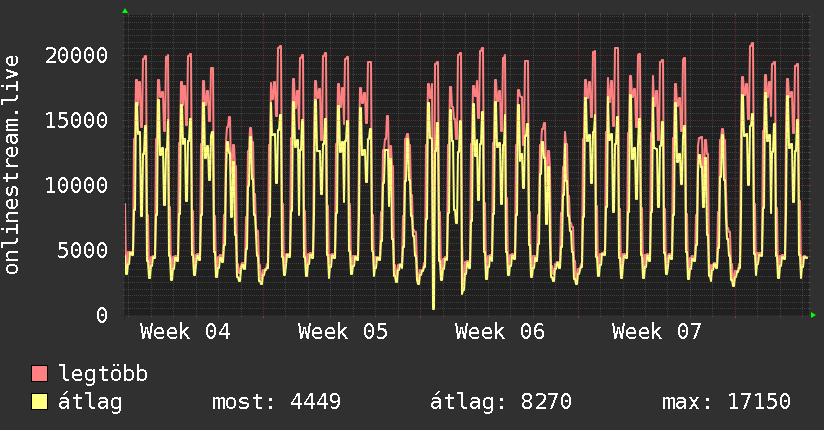Click the Week 07 x-axis label
The image size is (824, 430).
[657, 332]
